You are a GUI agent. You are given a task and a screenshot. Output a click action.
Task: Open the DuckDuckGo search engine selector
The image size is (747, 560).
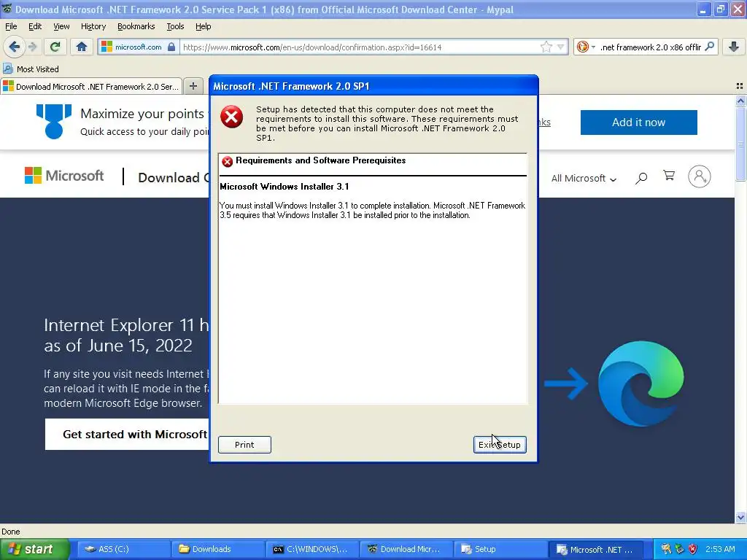(x=586, y=47)
